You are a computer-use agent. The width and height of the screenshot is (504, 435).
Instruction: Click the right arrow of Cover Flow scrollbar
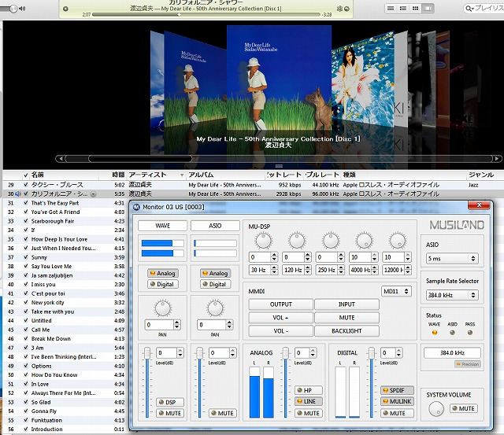click(497, 159)
